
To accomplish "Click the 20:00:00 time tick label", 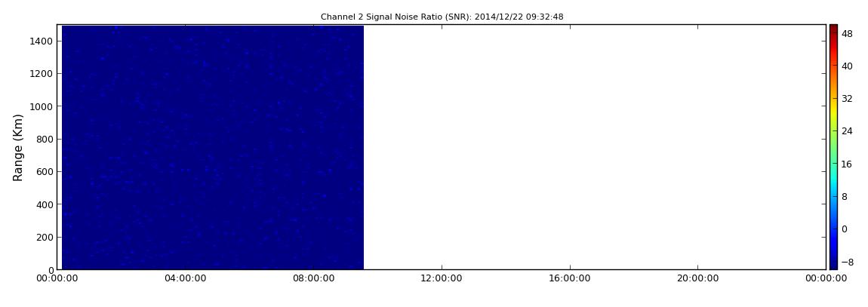I will 697,278.
